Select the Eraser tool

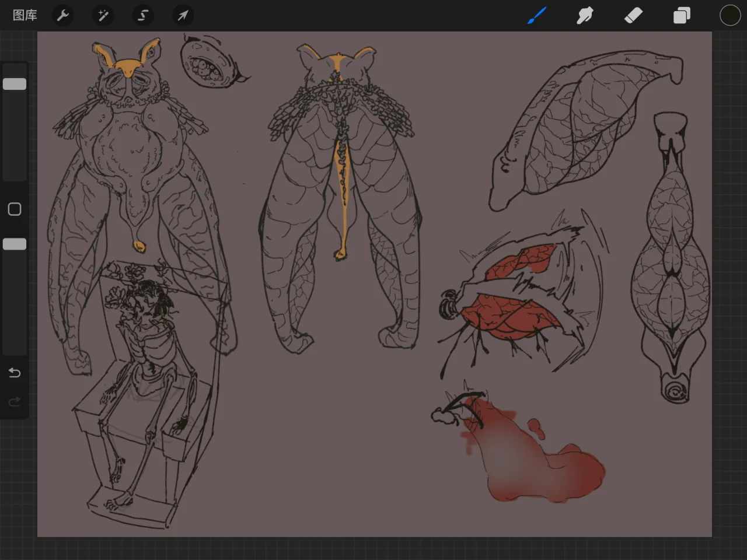pyautogui.click(x=633, y=15)
